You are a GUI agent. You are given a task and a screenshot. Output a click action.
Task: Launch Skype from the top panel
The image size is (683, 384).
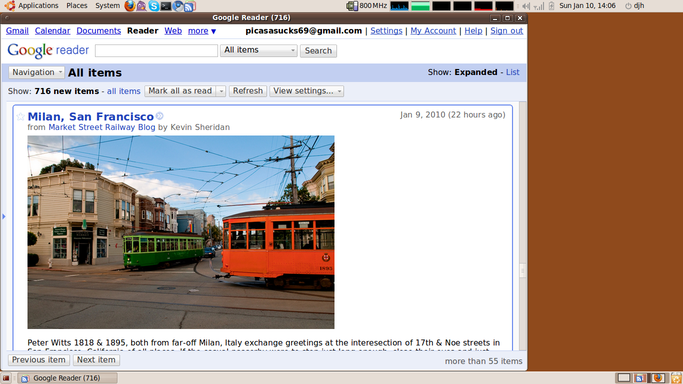[154, 6]
